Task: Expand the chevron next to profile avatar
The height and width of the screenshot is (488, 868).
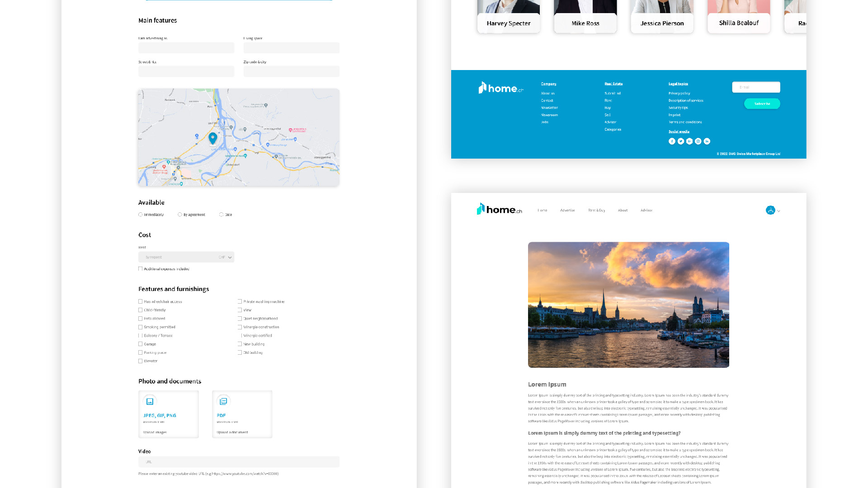Action: coord(778,211)
